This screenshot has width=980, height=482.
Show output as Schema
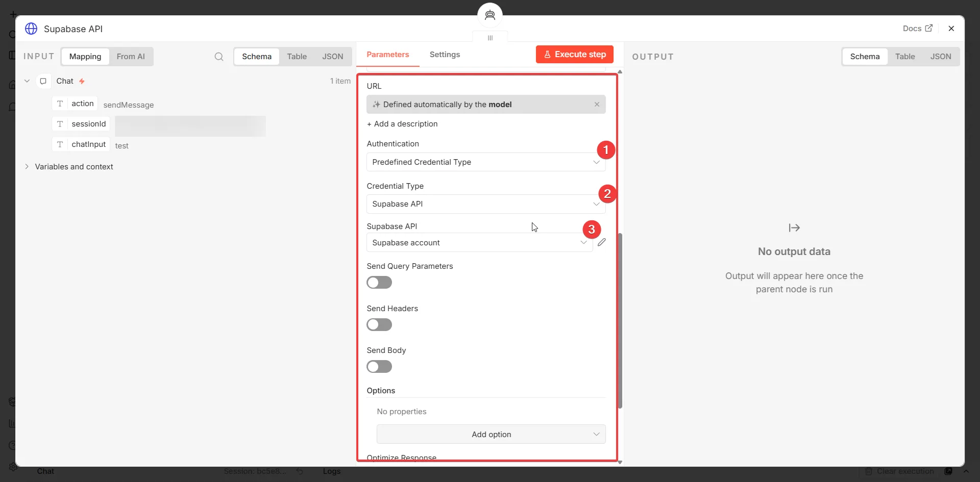coord(865,57)
